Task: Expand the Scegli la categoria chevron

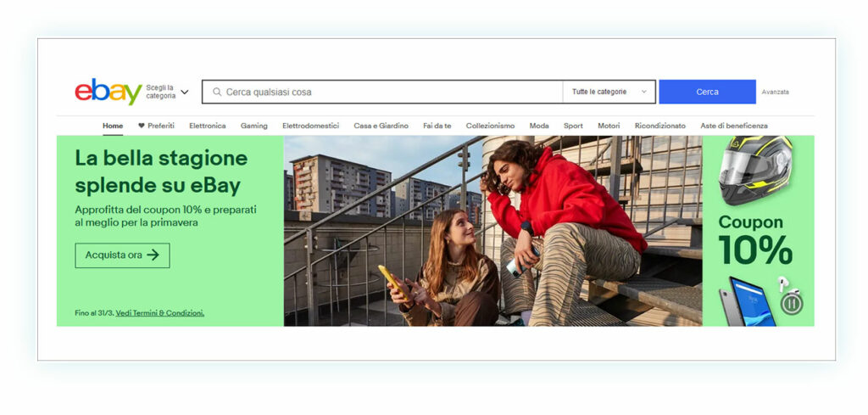Action: pos(185,92)
